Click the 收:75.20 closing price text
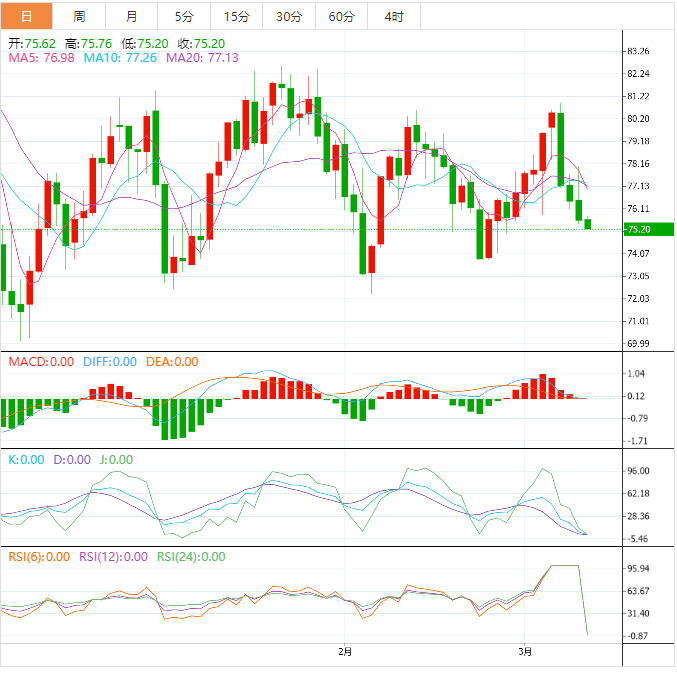The height and width of the screenshot is (674, 677). 200,44
